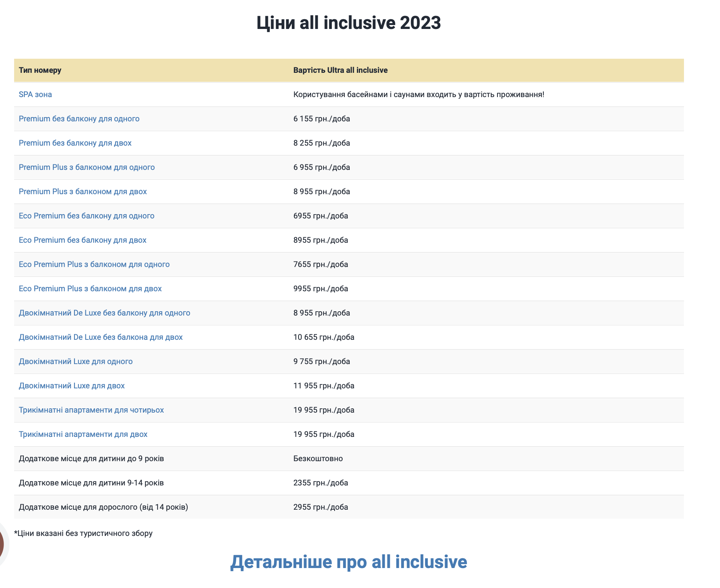Click the Тип номеру column header
Viewport: 720px width, 588px height.
click(40, 70)
